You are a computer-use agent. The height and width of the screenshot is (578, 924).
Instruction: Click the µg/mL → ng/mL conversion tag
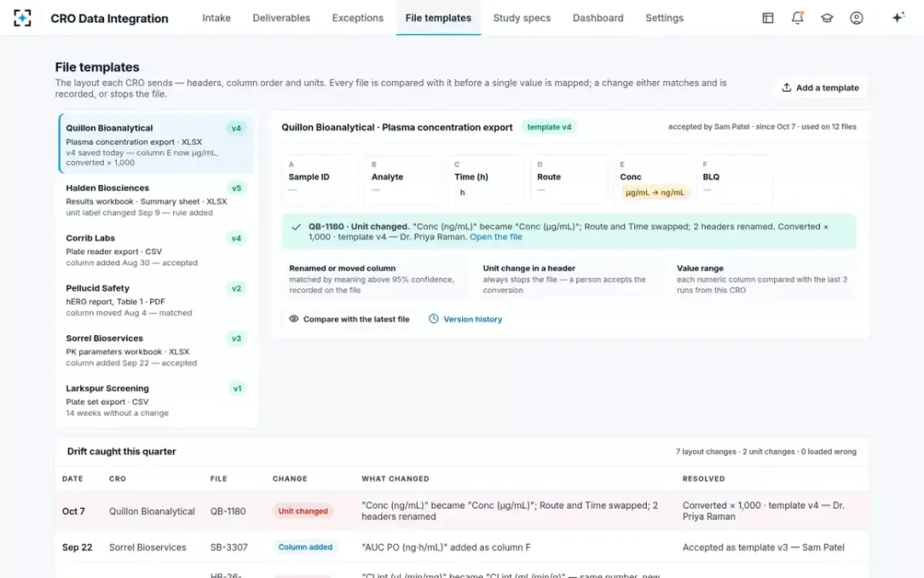[x=655, y=193]
